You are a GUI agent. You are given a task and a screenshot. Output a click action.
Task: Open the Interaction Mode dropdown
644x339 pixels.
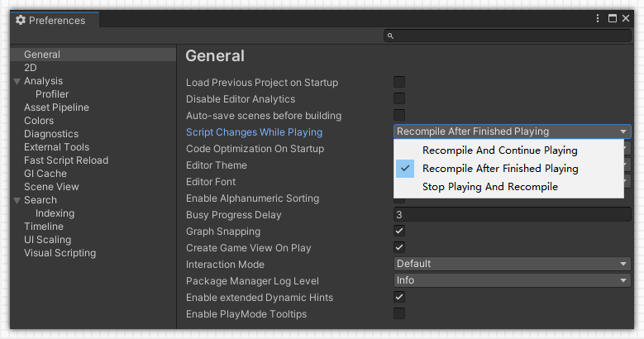(512, 264)
